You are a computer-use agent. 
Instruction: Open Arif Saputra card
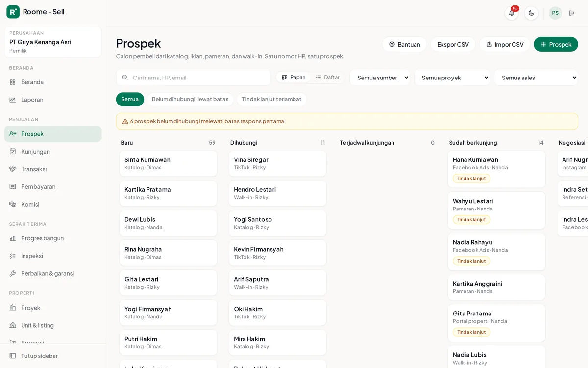click(277, 283)
